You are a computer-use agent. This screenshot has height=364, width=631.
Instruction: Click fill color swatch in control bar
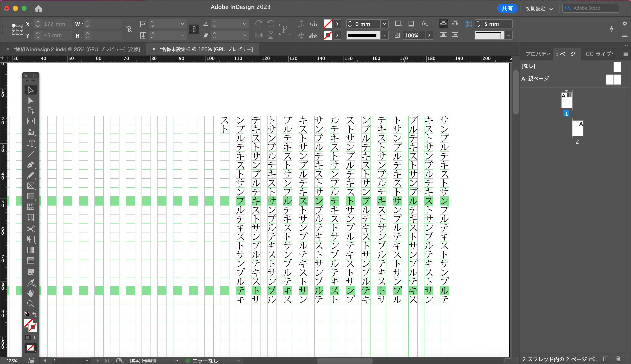click(328, 24)
